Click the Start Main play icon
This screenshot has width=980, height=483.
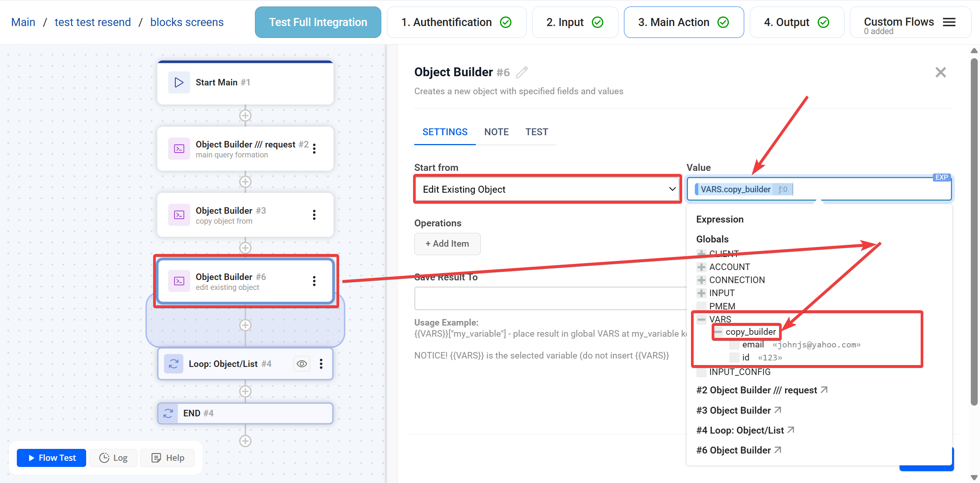tap(179, 82)
